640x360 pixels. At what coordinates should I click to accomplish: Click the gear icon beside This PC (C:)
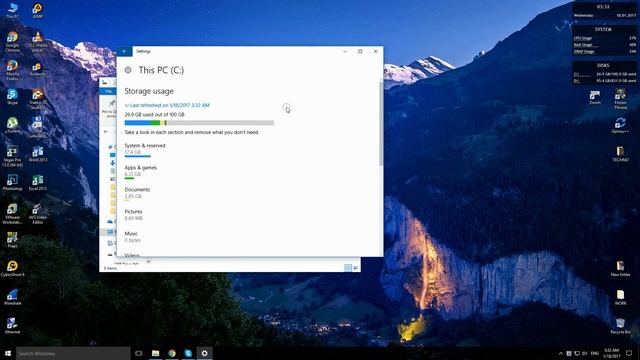[128, 70]
